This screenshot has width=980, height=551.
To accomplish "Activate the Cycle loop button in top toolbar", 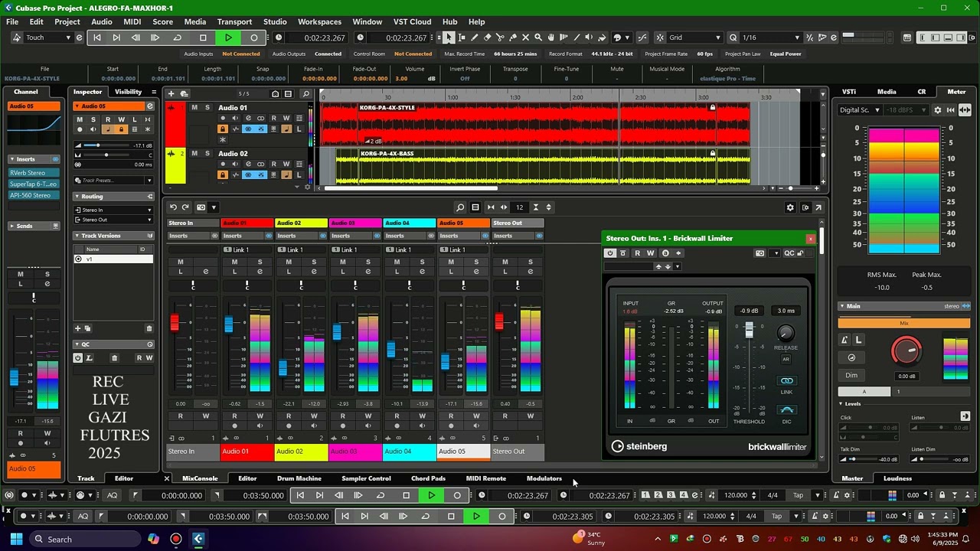I will pyautogui.click(x=178, y=37).
